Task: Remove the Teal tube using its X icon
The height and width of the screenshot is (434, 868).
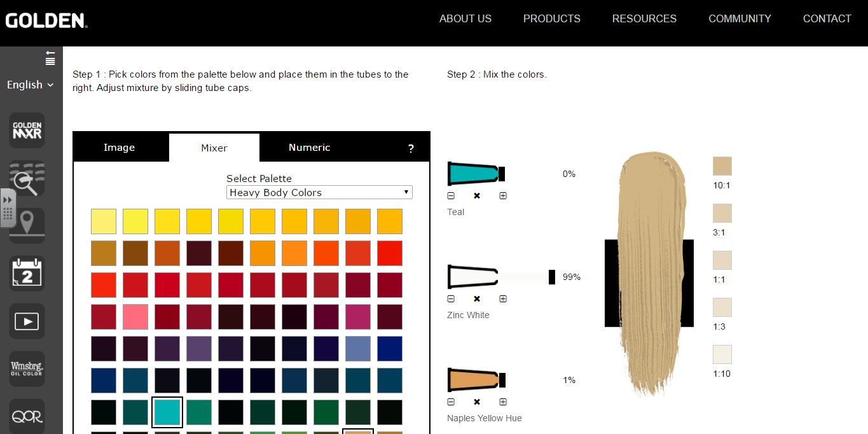Action: (x=477, y=195)
